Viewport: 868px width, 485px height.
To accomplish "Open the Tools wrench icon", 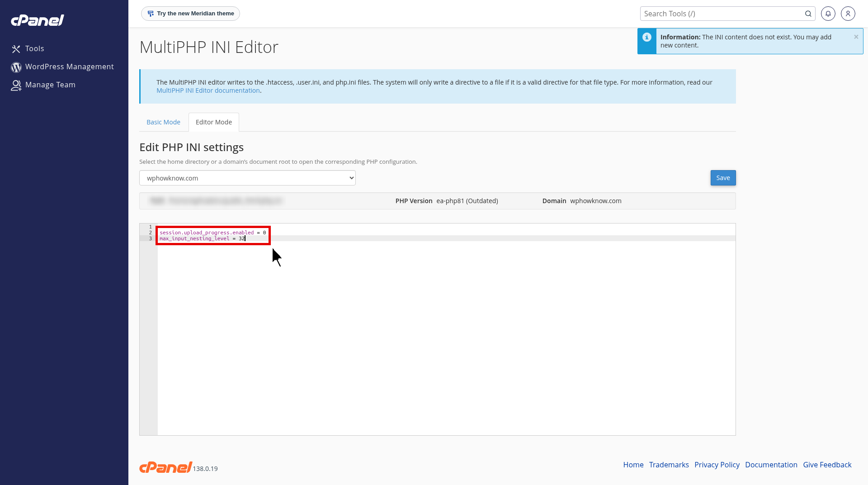I will click(16, 49).
